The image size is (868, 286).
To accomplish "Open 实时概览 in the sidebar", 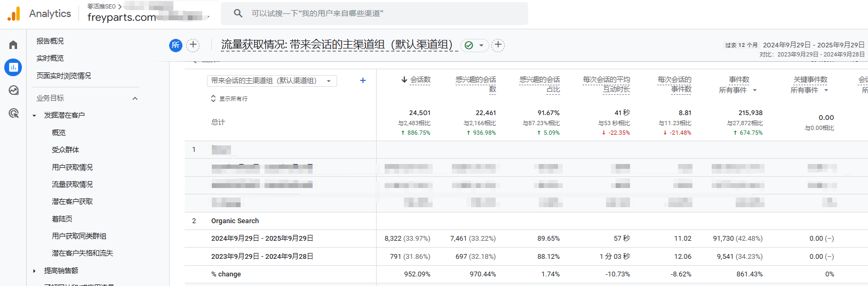I will click(50, 58).
